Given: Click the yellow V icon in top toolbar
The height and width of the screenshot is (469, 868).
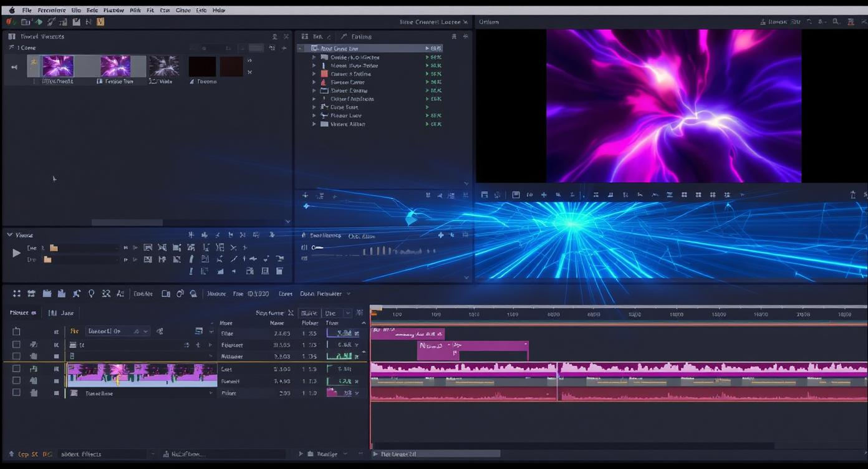Looking at the screenshot, I should point(100,22).
